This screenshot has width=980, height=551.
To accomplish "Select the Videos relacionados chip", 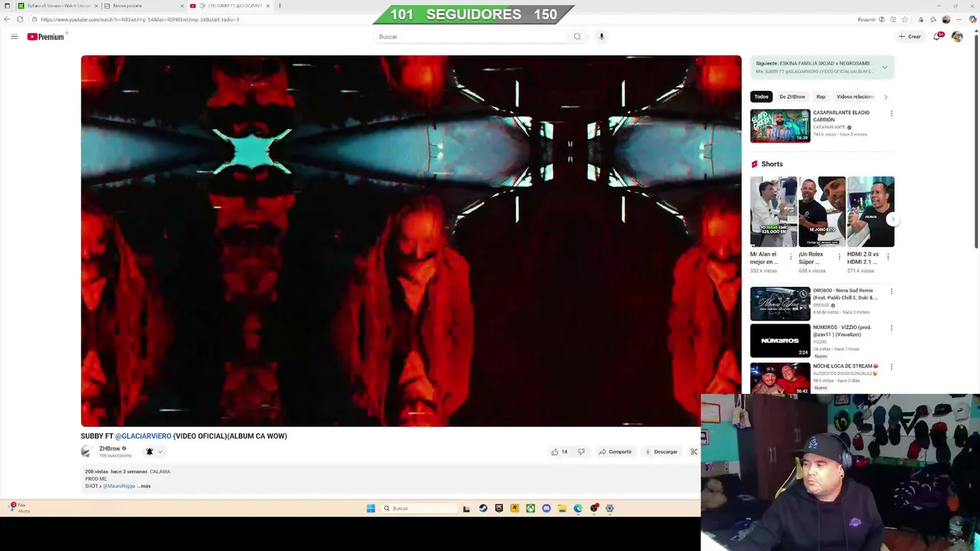I will point(855,96).
